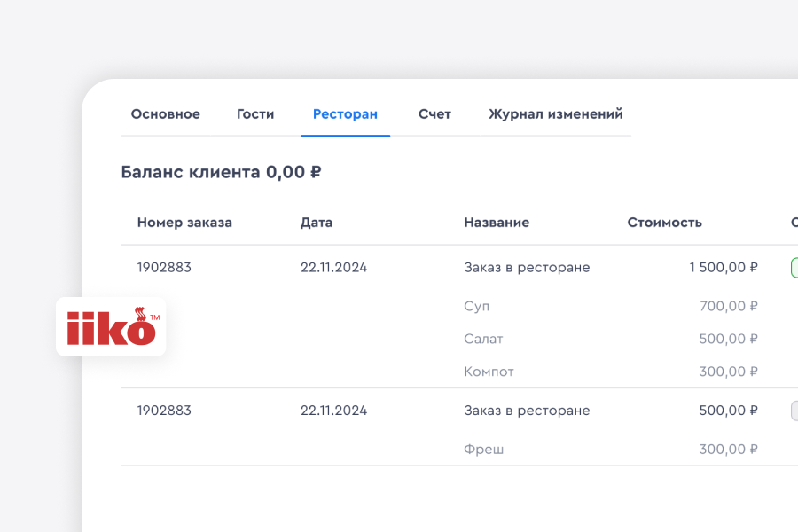
Task: Click the iiko logo badge
Action: pyautogui.click(x=110, y=326)
